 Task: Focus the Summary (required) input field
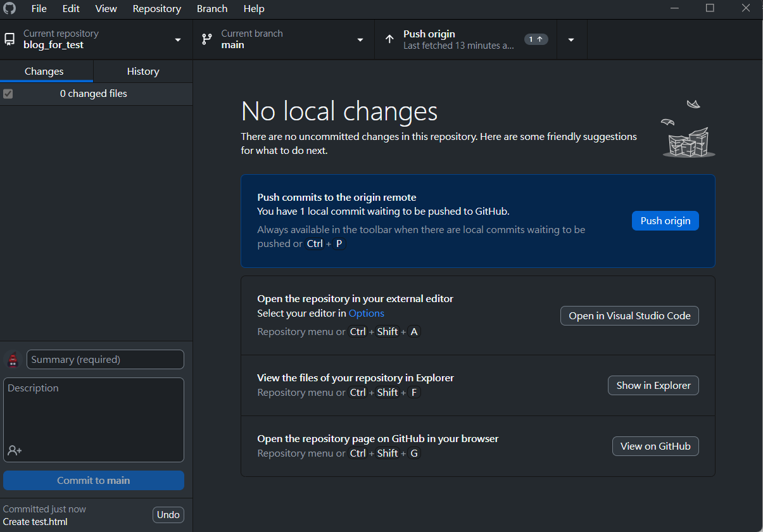click(105, 360)
